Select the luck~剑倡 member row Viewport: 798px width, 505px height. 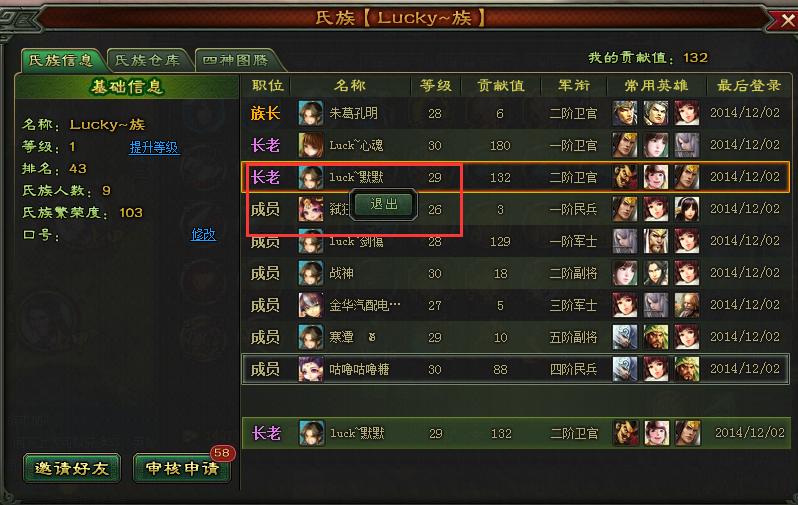click(515, 241)
